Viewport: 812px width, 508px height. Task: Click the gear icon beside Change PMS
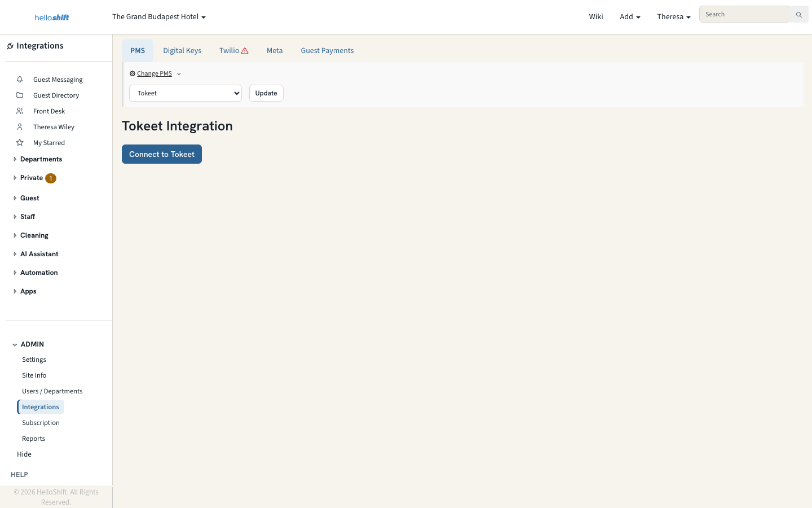[x=133, y=74]
